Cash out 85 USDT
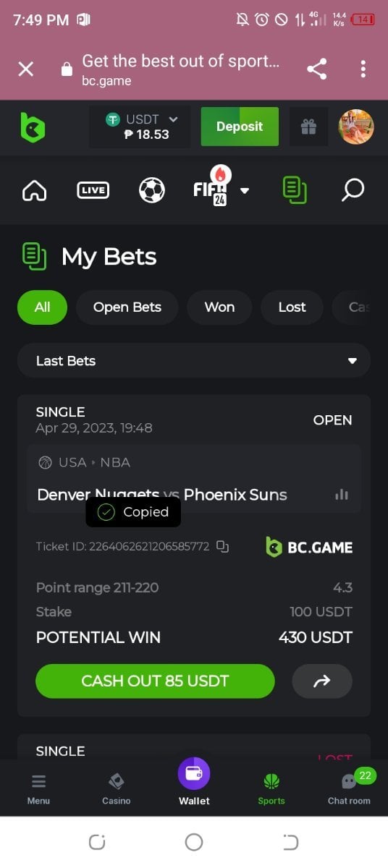Image resolution: width=388 pixels, height=868 pixels. (155, 681)
